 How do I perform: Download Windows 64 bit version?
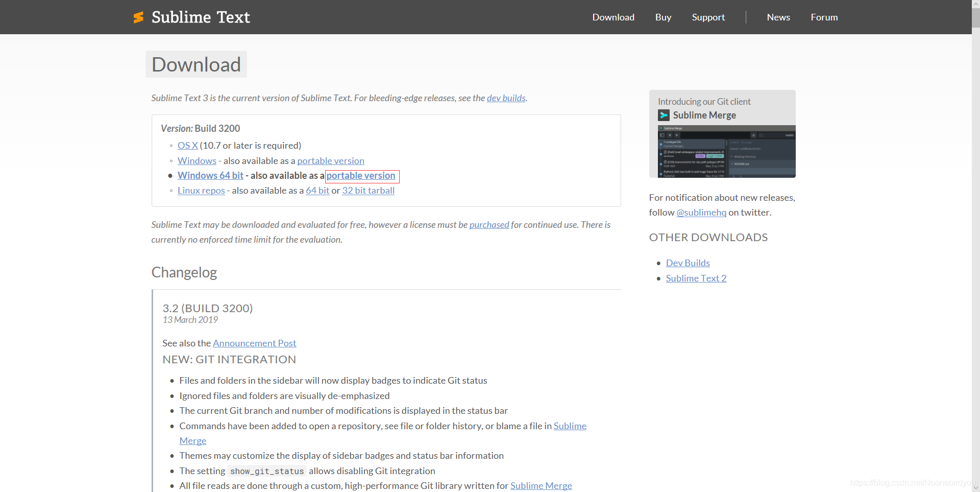(210, 175)
